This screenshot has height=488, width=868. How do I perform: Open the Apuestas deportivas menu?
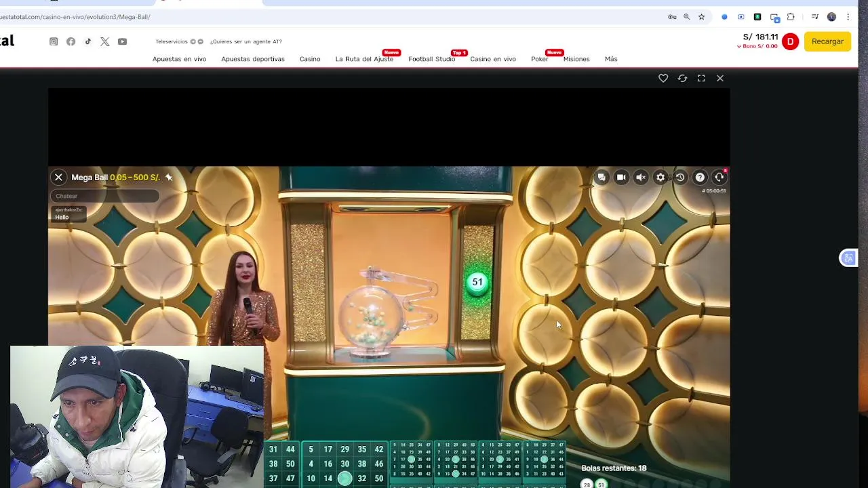tap(253, 59)
